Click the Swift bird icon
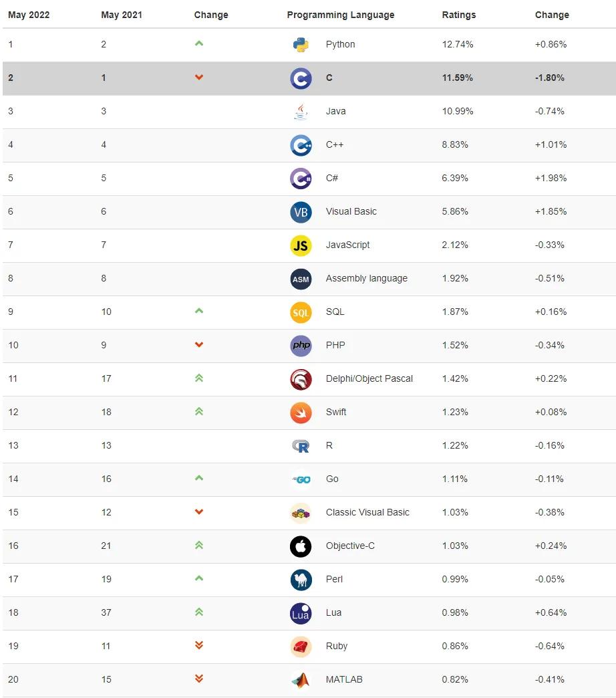Viewport: 616px width, 698px height. point(301,413)
